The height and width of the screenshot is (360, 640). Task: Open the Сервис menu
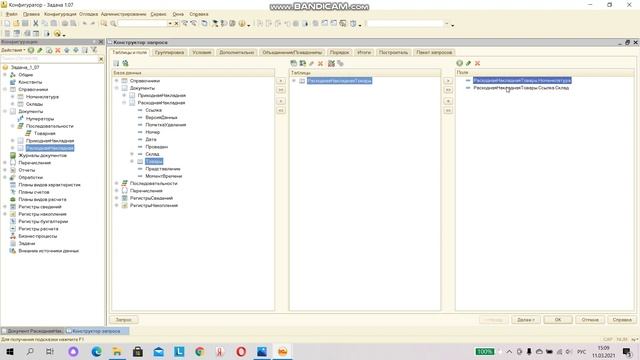coord(158,14)
